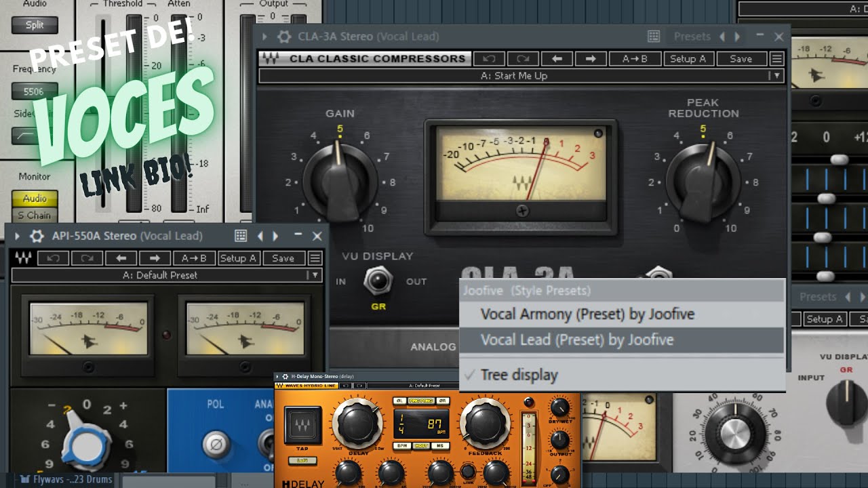Save preset in CLA-3A toolbar
Image resolution: width=868 pixels, height=488 pixels.
[741, 59]
